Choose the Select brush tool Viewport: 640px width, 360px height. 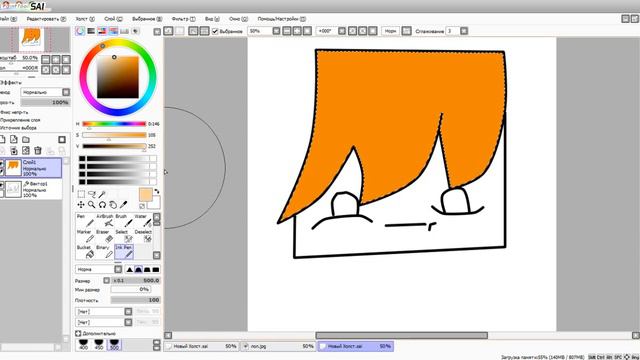pyautogui.click(x=124, y=236)
